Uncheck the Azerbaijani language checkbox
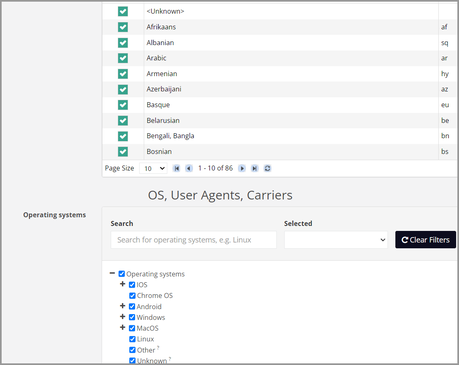Image resolution: width=459 pixels, height=365 pixels. [x=123, y=89]
